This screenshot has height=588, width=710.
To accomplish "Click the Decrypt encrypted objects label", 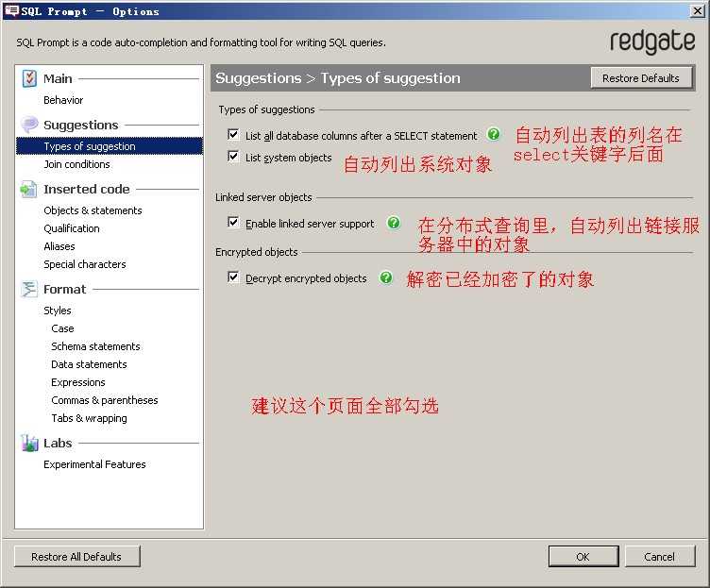I will click(306, 278).
